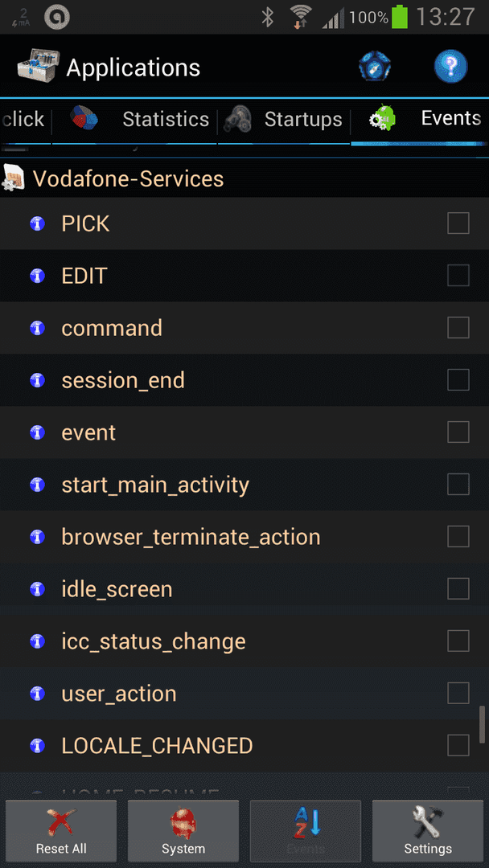Click the vertical scrollbar thumb
Screen dimensions: 489x868
[x=483, y=724]
